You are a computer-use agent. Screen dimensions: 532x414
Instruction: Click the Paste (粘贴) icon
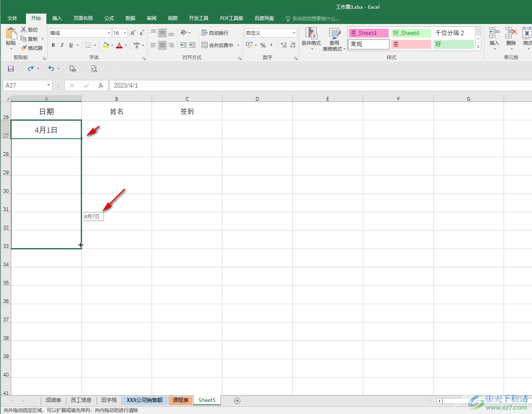11,34
